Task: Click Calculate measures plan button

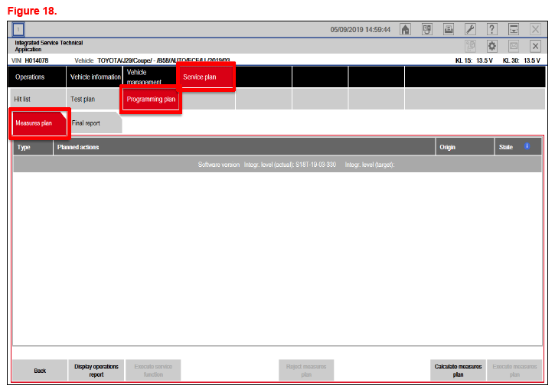Action: tap(458, 371)
